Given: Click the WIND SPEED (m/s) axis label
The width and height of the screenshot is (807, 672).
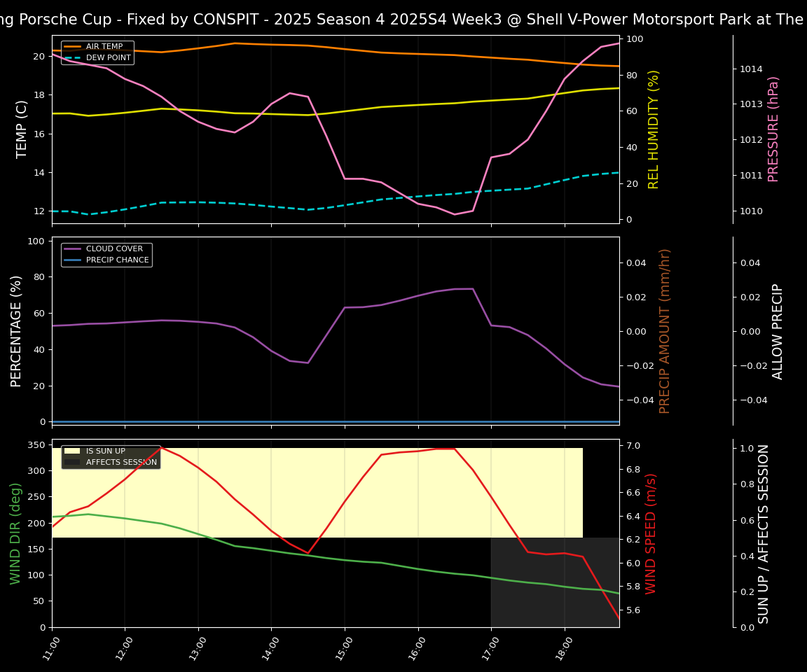Looking at the screenshot, I should tap(651, 533).
